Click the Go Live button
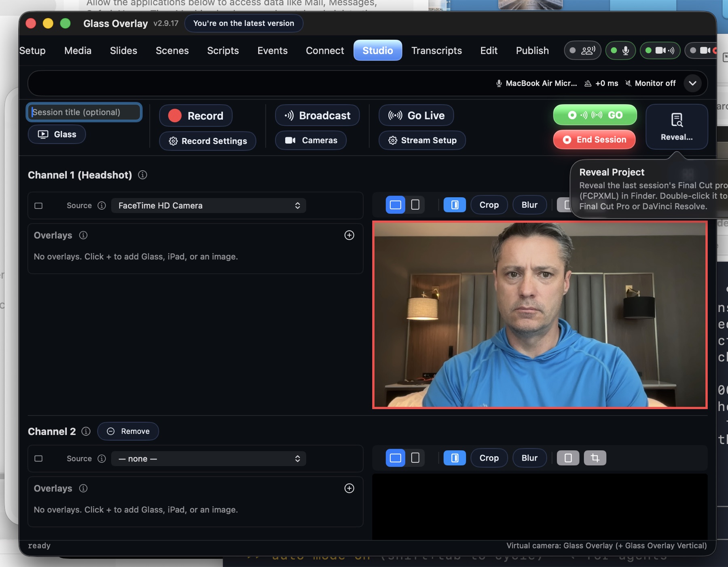 pyautogui.click(x=416, y=116)
